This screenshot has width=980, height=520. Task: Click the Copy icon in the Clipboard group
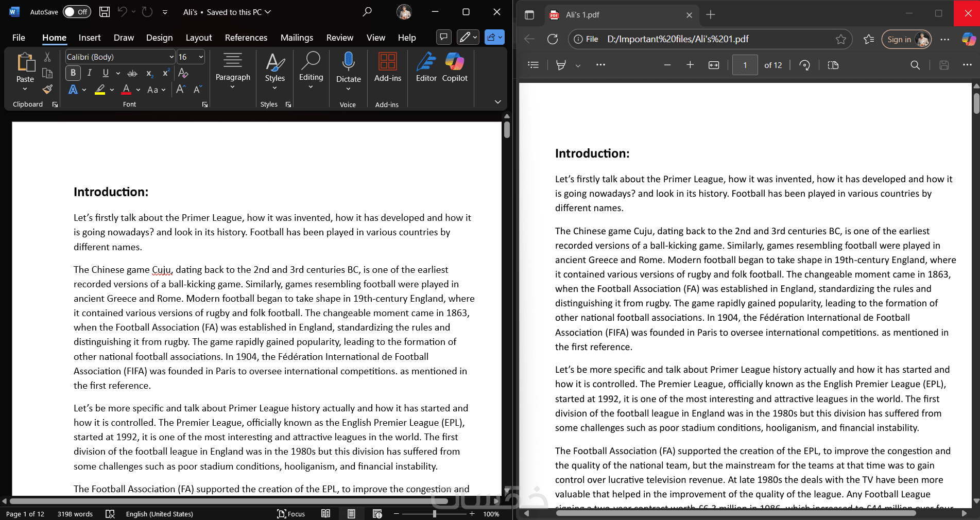point(47,73)
